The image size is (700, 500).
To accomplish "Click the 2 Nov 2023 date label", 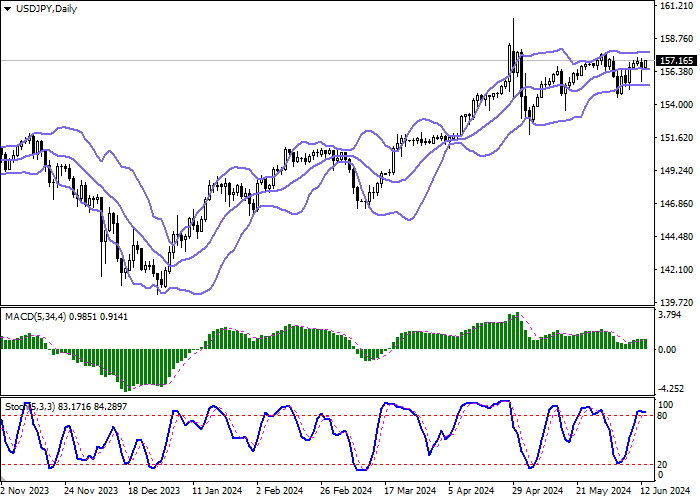I will [25, 491].
